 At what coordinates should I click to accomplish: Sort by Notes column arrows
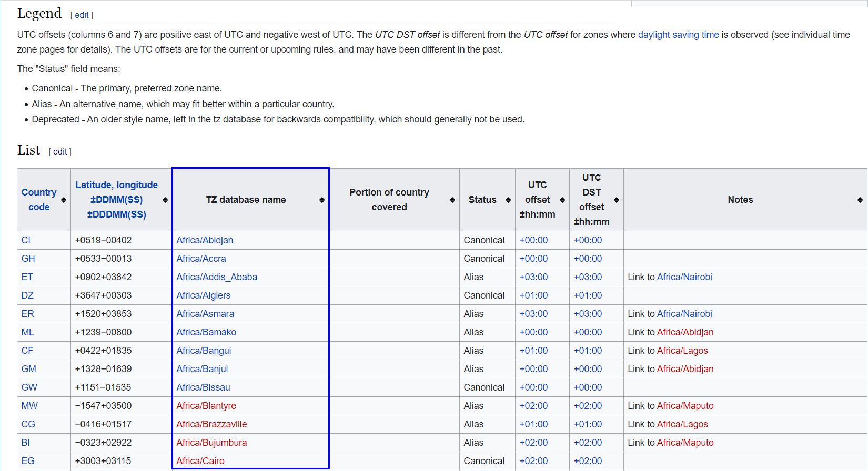(860, 200)
